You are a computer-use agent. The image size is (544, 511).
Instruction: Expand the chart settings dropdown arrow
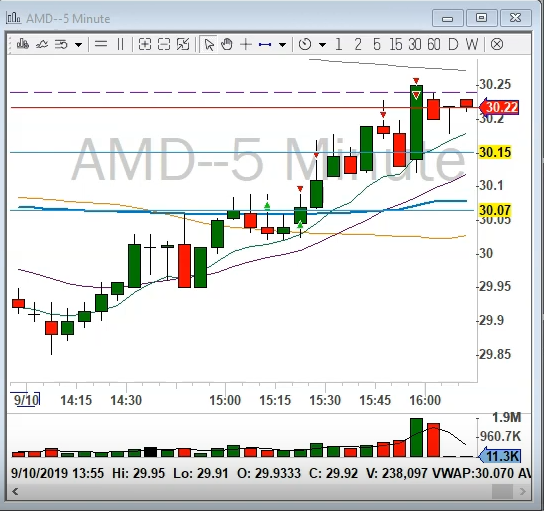coord(79,45)
